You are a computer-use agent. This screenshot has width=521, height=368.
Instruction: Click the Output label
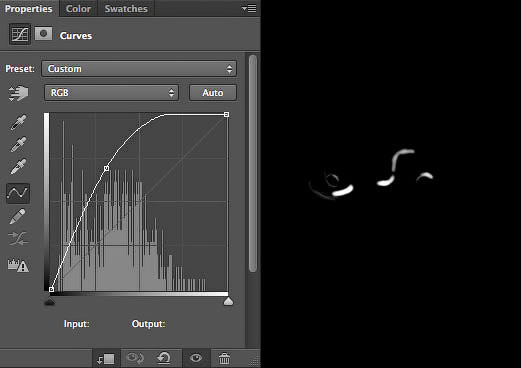[148, 324]
